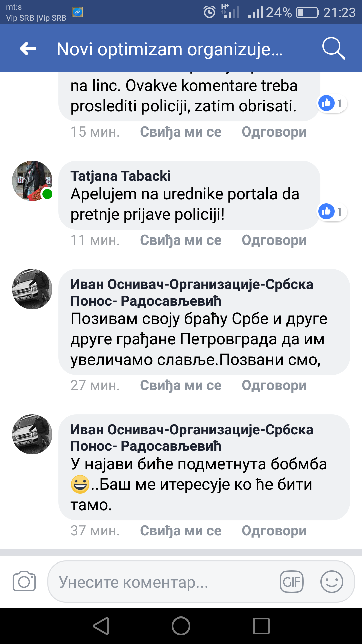362x644 pixels.
Task: Like Tatjana Tabacki's comment via Свиђа ми се
Action: tap(181, 240)
